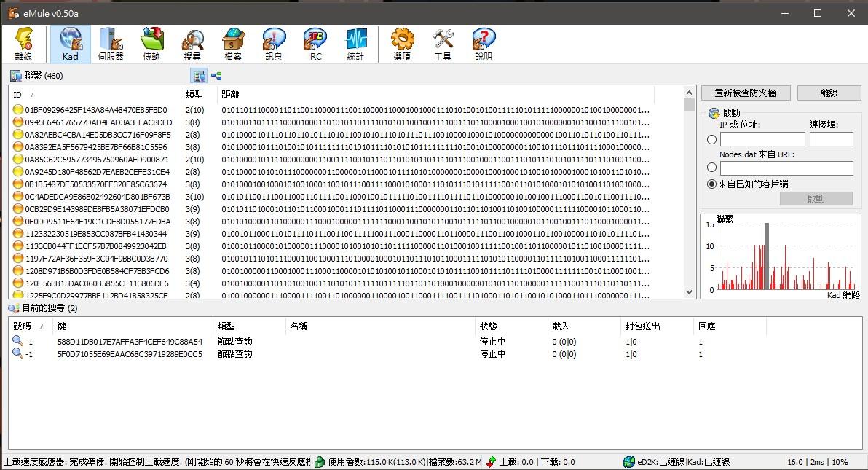Click the bootstrap (啟動) group icon
Viewport: 868px width, 470px height.
(714, 113)
